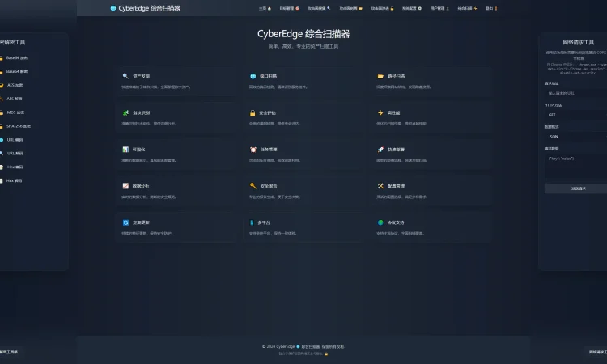607x364 pixels.
Task: Click the 网络请求工具 panel heading
Action: [579, 43]
